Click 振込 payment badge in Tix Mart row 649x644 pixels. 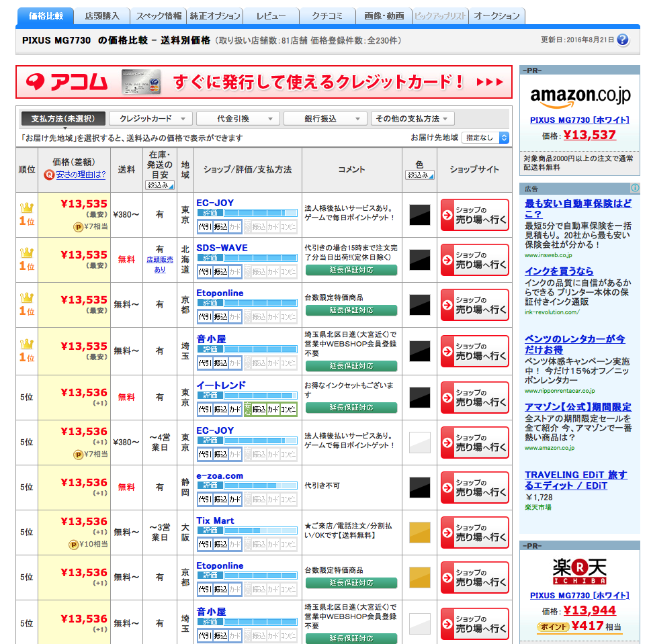pyautogui.click(x=220, y=545)
